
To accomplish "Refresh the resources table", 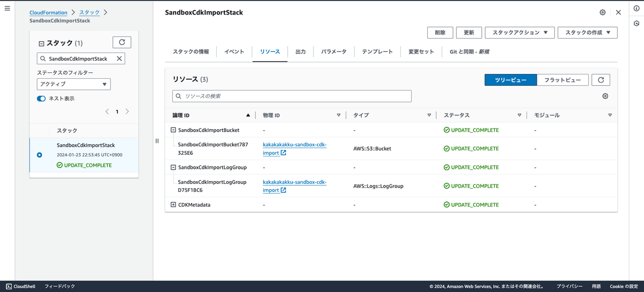I will click(x=601, y=80).
